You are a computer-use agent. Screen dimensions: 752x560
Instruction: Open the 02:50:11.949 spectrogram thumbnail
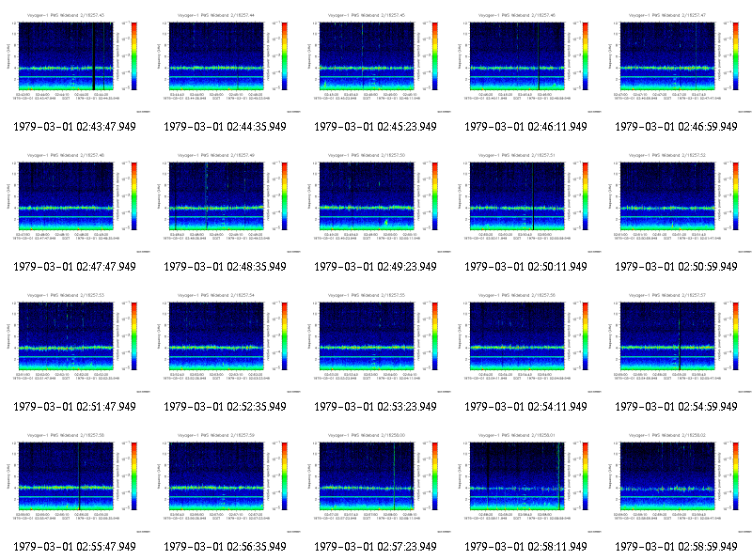(x=526, y=201)
